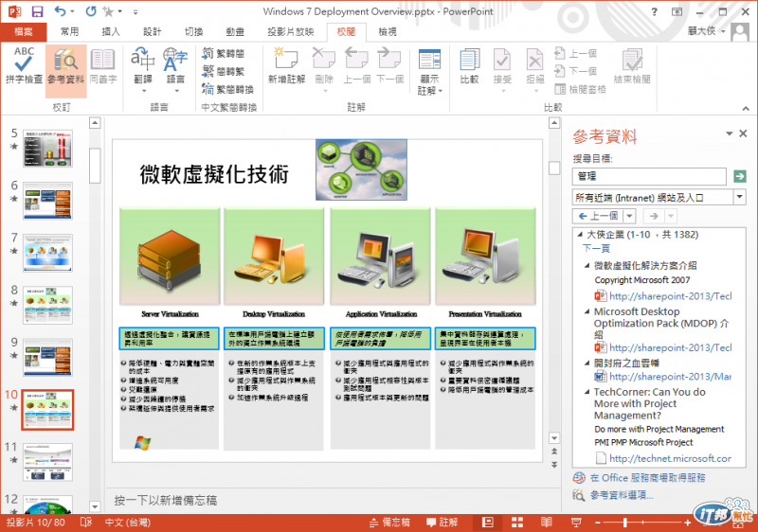The height and width of the screenshot is (532, 758).
Task: Click the search term field containing 管理
Action: (649, 176)
